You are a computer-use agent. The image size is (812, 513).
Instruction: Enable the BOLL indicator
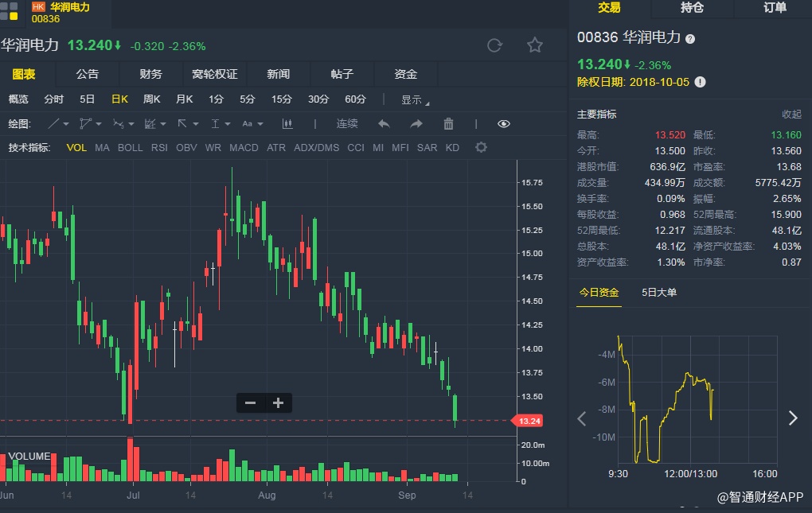(x=131, y=148)
